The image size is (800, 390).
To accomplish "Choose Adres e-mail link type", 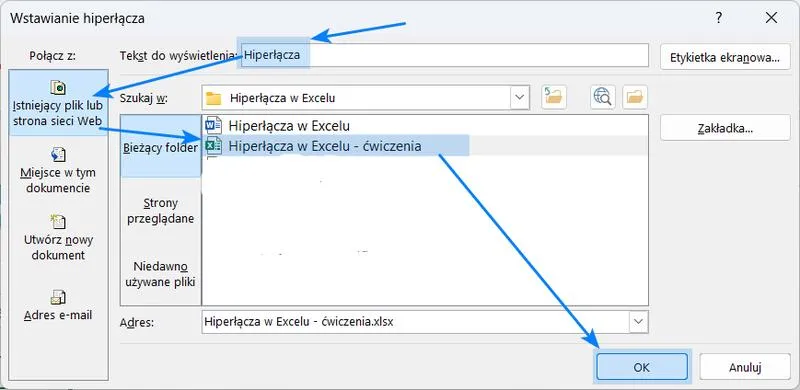I will (x=58, y=305).
